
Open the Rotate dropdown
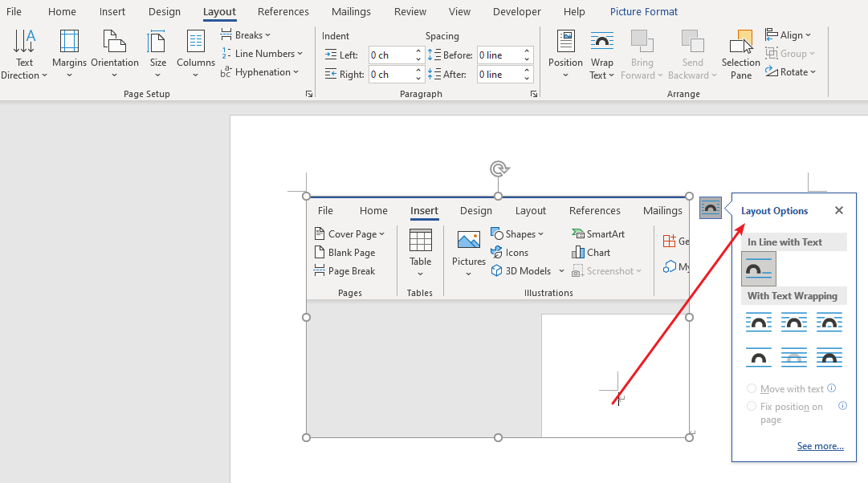pos(790,72)
